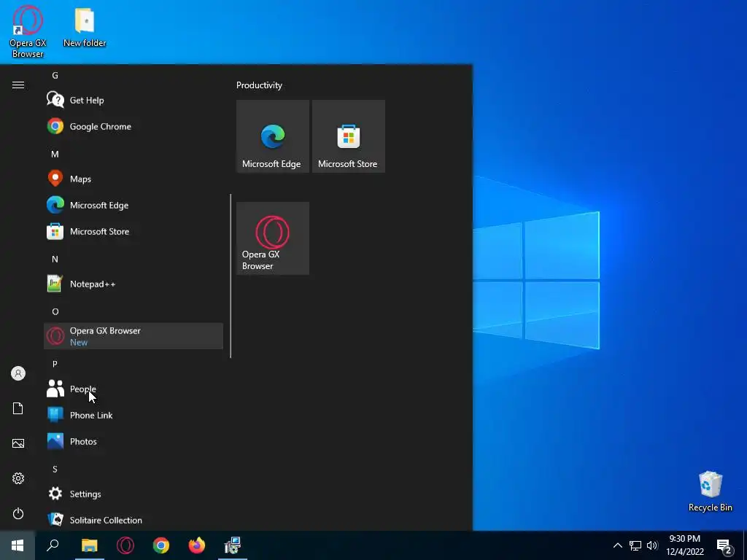This screenshot has height=560, width=747.
Task: Click the Power button in Start sidebar
Action: click(x=18, y=513)
